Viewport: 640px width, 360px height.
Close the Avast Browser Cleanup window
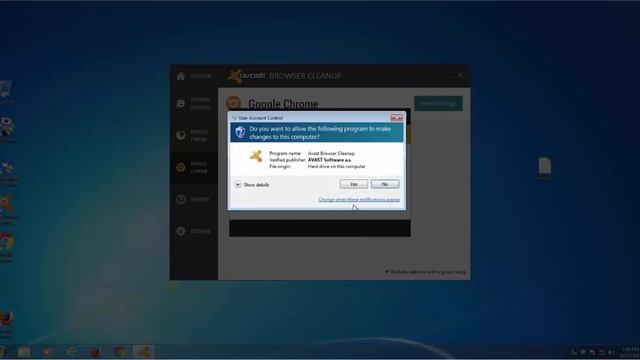pyautogui.click(x=460, y=76)
